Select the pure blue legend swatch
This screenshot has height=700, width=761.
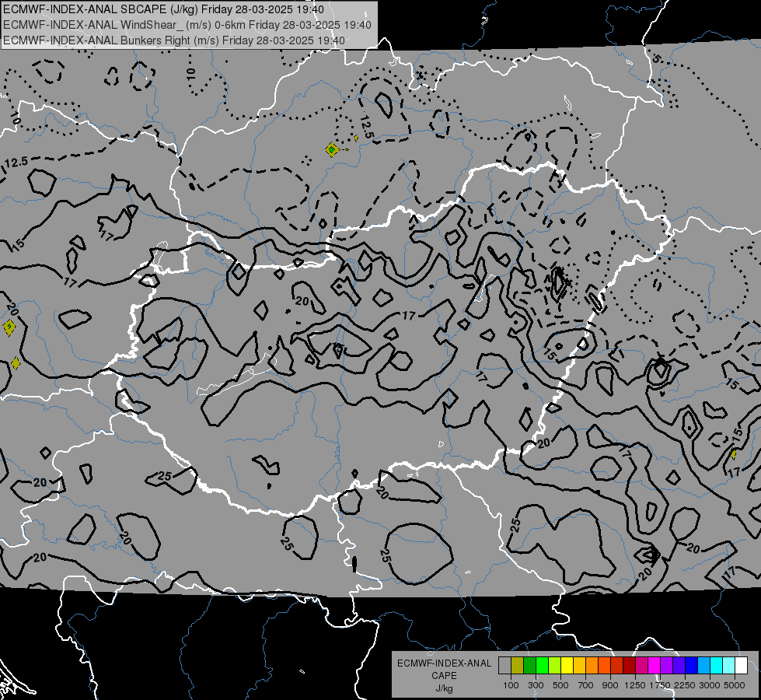692,666
